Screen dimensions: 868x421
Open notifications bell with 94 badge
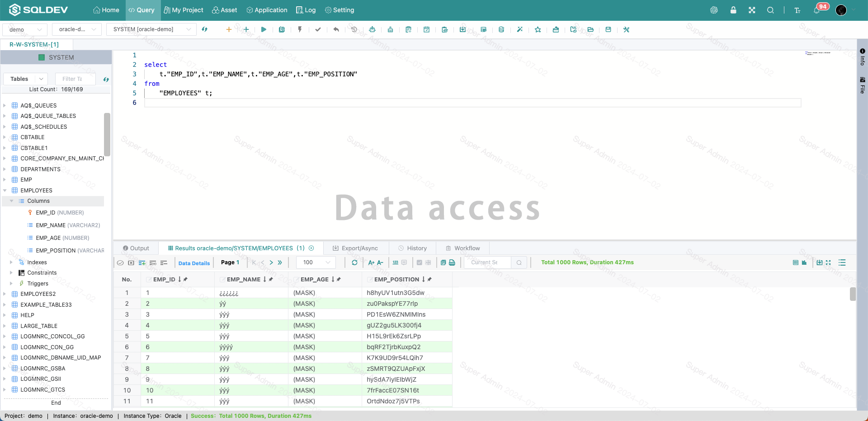point(817,10)
